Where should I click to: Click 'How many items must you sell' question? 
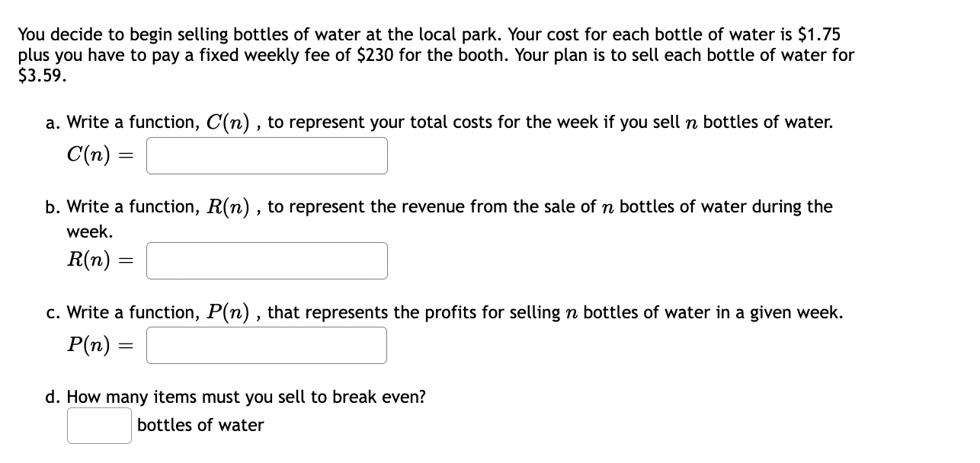pos(236,397)
